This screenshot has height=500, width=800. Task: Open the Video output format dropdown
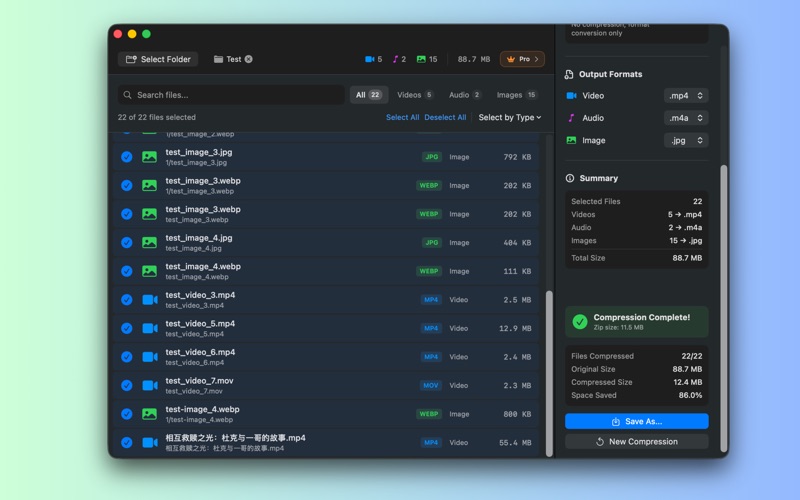click(x=686, y=96)
